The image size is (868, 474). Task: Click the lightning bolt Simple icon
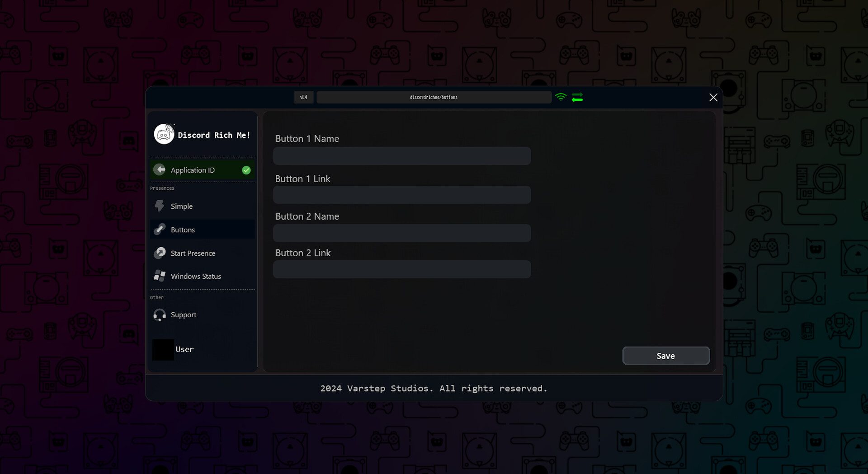(160, 206)
